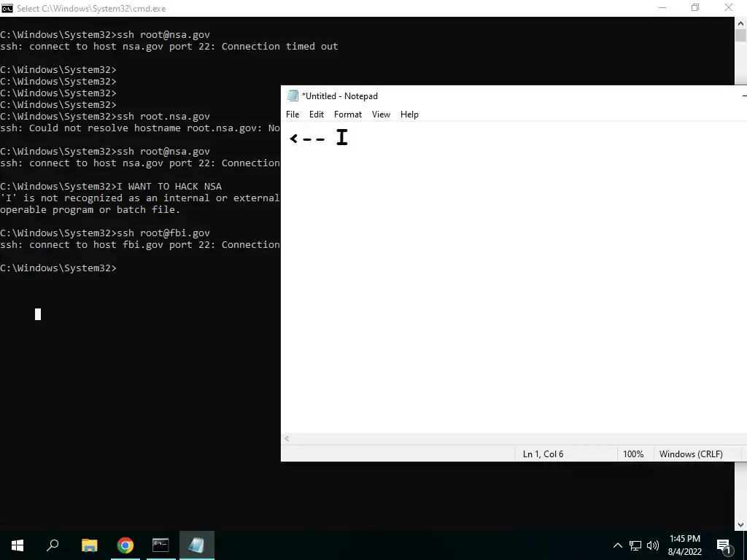Click Notepad horizontal scrollbar left arrow
Viewport: 747px width, 560px height.
287,439
